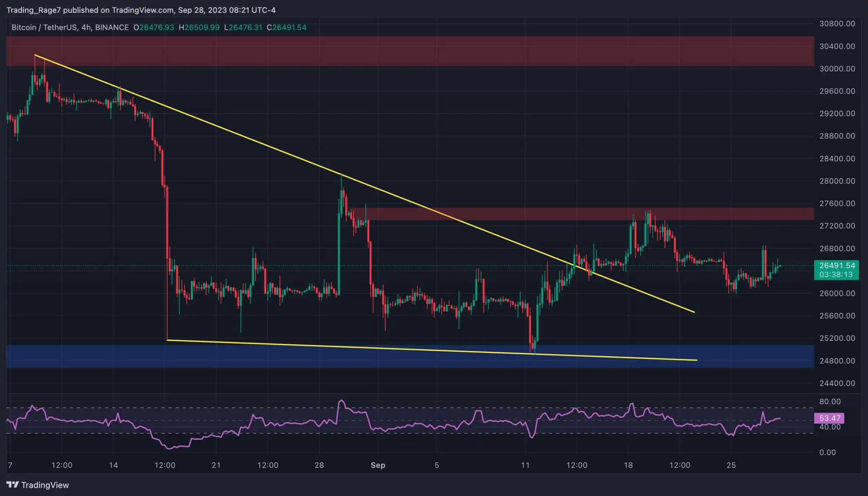Viewport: 868px width, 496px height.
Task: Click the 30000.00 price axis label
Action: 837,68
